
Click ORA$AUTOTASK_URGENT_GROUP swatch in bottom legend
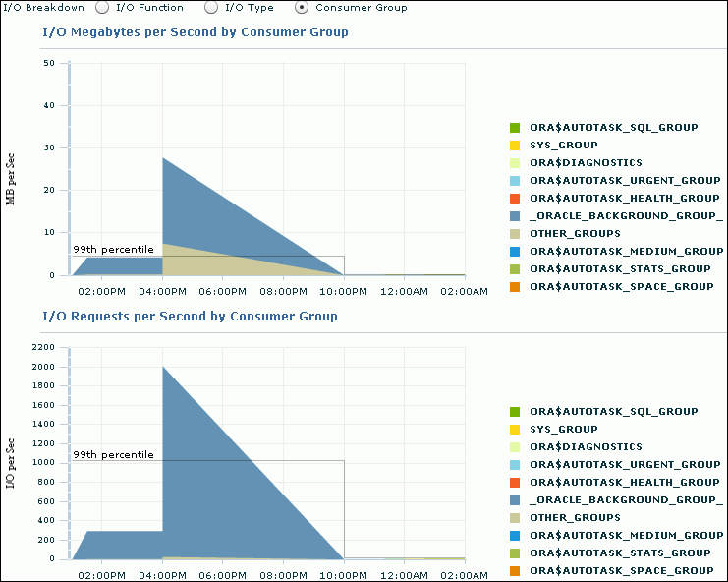click(x=514, y=465)
